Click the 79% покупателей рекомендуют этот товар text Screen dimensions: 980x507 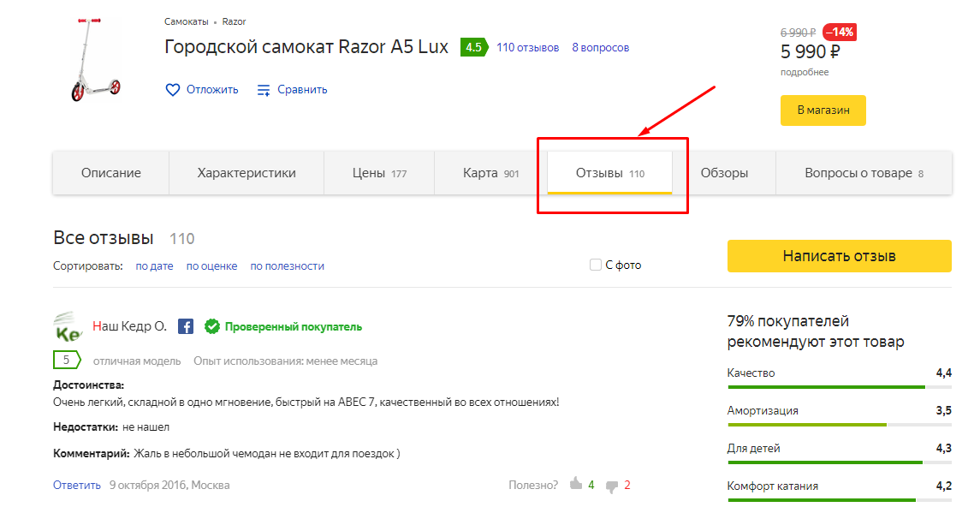[816, 331]
